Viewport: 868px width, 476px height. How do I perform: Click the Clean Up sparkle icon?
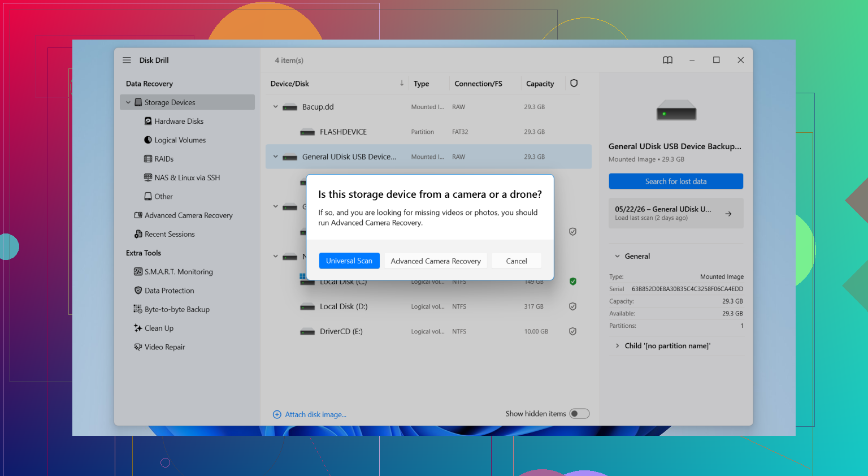pos(138,328)
